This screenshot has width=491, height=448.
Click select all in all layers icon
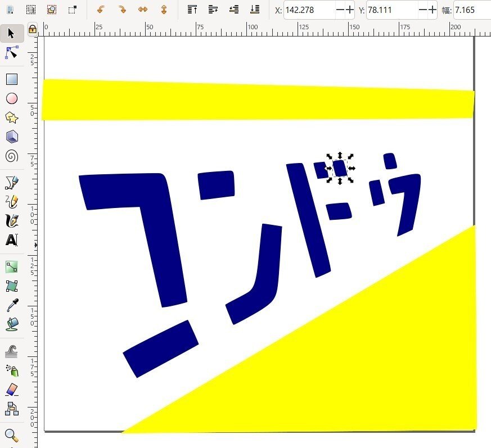(31, 10)
